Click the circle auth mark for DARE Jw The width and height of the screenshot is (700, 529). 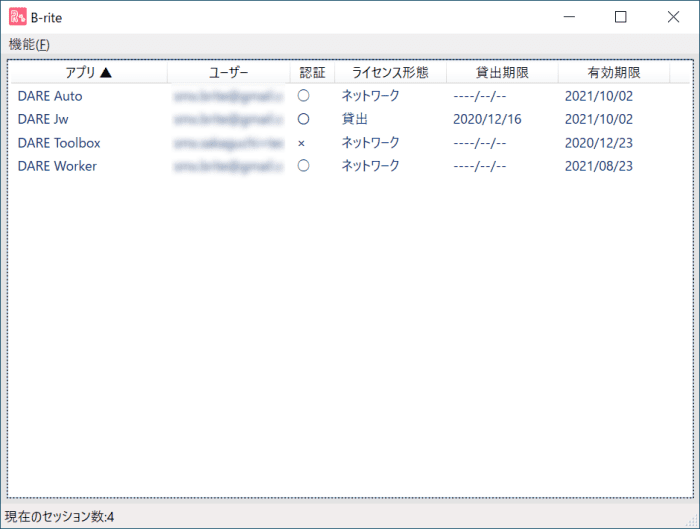click(x=304, y=119)
